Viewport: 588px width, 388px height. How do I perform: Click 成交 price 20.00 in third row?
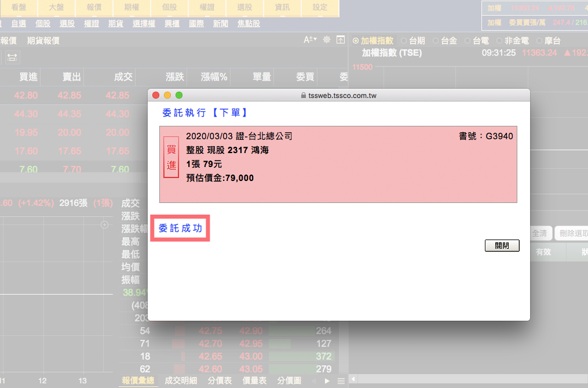click(118, 132)
